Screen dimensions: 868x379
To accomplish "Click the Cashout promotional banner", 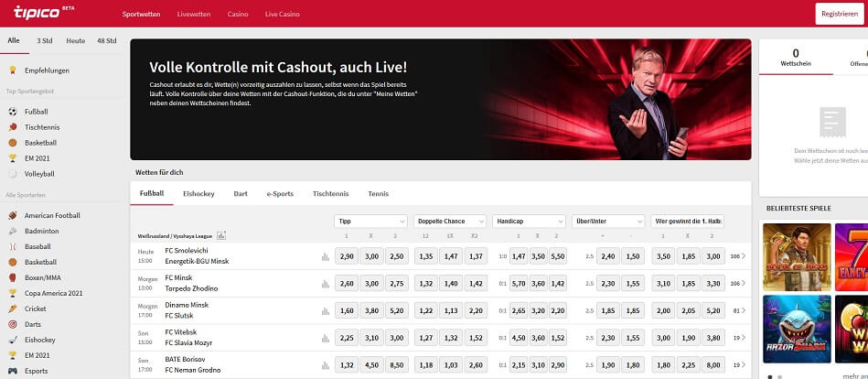I will (441, 99).
